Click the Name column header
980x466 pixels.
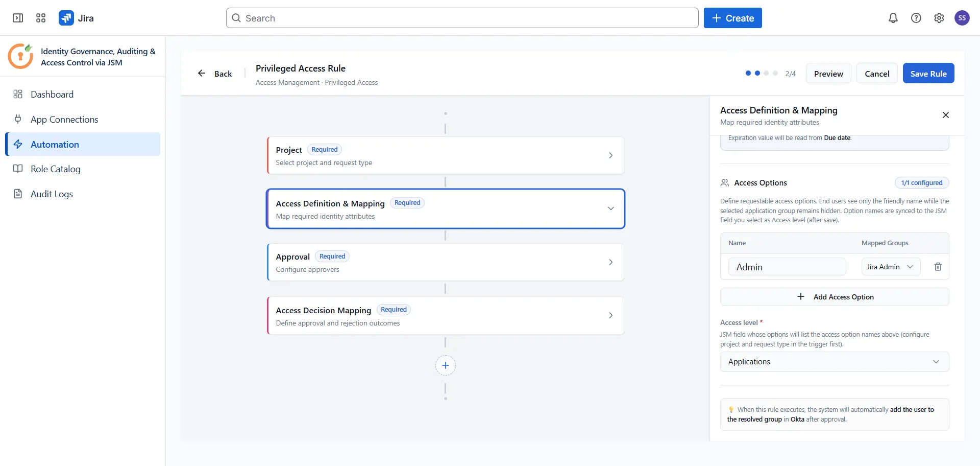[x=737, y=243]
